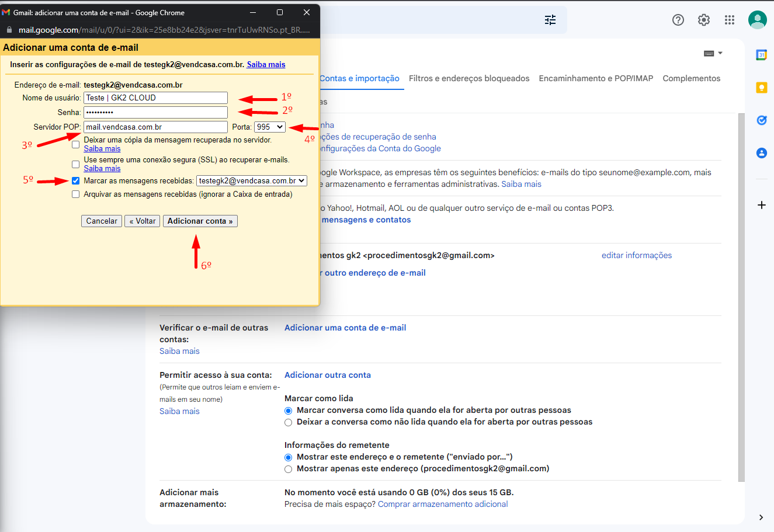The height and width of the screenshot is (532, 774).
Task: Open Google Contacts in side panel
Action: [761, 153]
